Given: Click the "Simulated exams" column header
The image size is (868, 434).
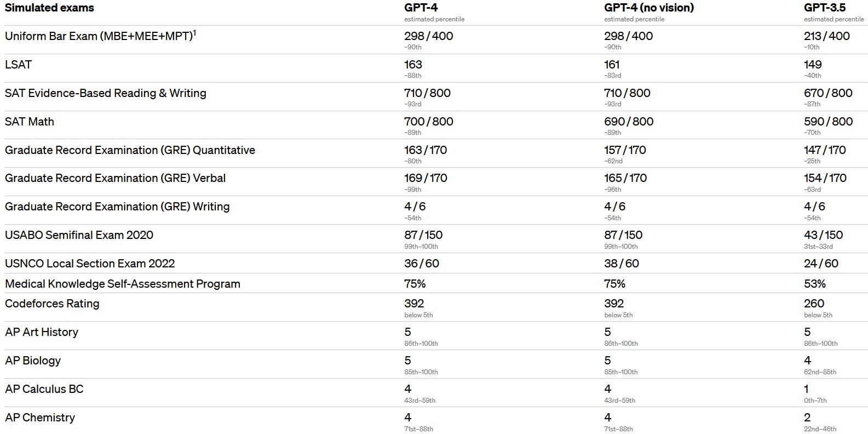Looking at the screenshot, I should pos(49,8).
